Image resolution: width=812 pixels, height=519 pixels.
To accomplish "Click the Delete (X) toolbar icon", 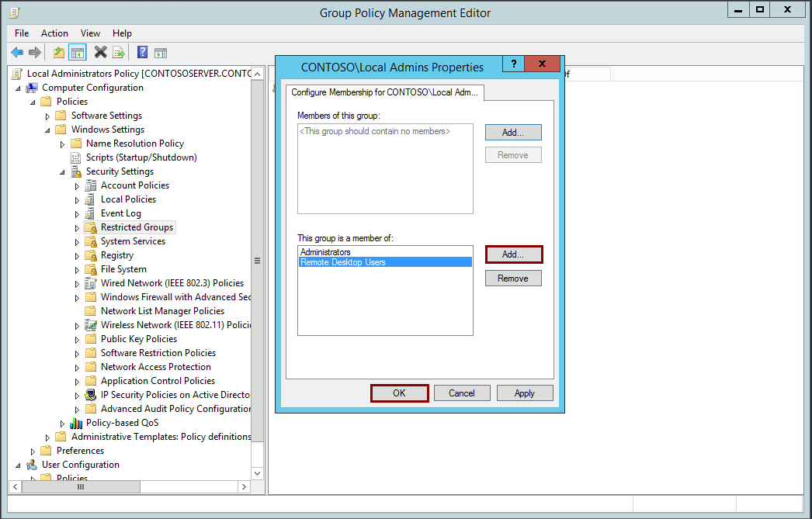I will tap(99, 52).
